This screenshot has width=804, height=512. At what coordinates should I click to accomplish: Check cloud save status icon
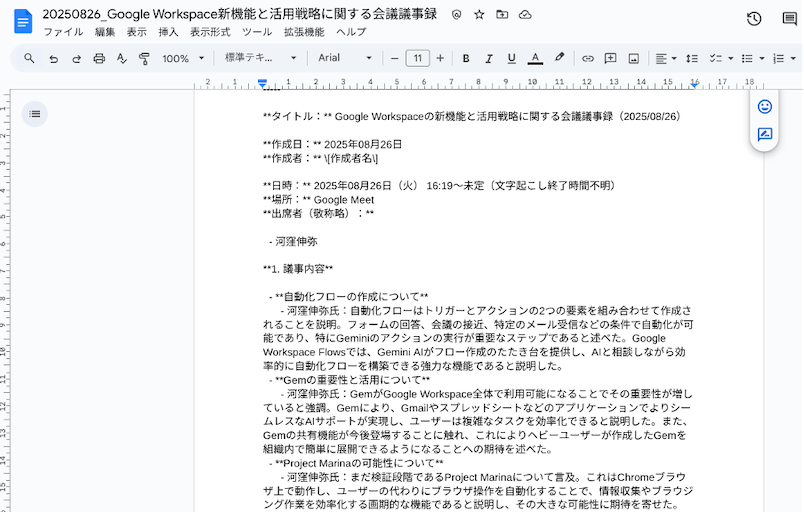[525, 14]
